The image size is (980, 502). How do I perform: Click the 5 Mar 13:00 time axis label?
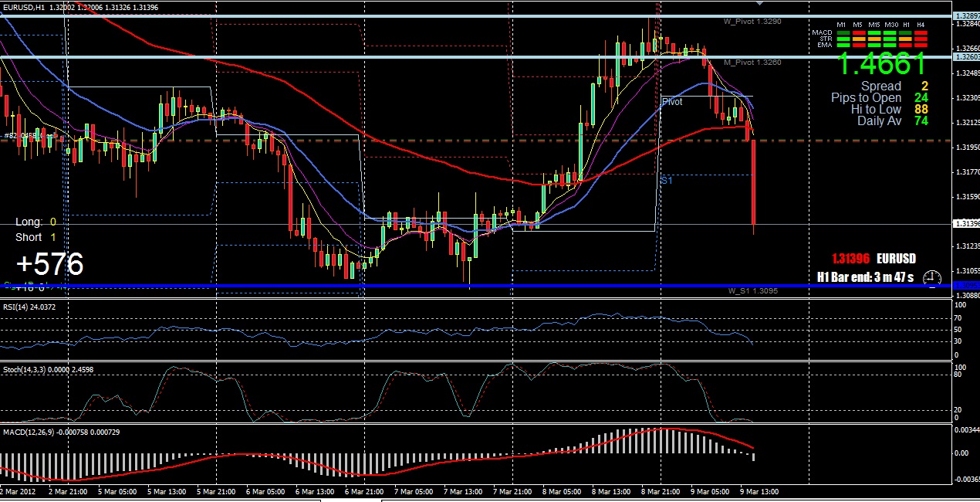(x=167, y=491)
